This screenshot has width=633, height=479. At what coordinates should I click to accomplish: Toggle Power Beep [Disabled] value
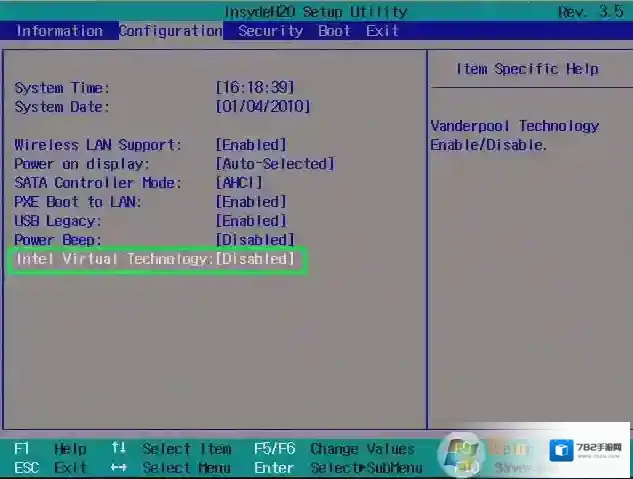point(255,240)
